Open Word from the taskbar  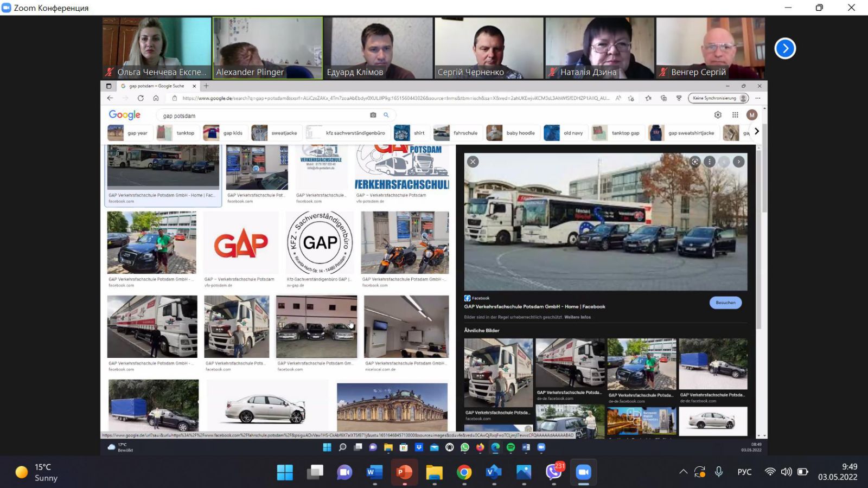pyautogui.click(x=374, y=472)
